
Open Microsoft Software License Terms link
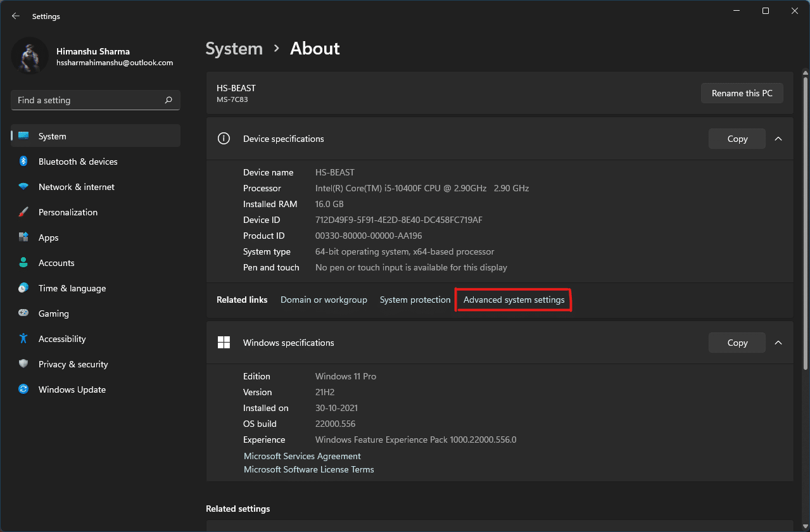click(309, 469)
